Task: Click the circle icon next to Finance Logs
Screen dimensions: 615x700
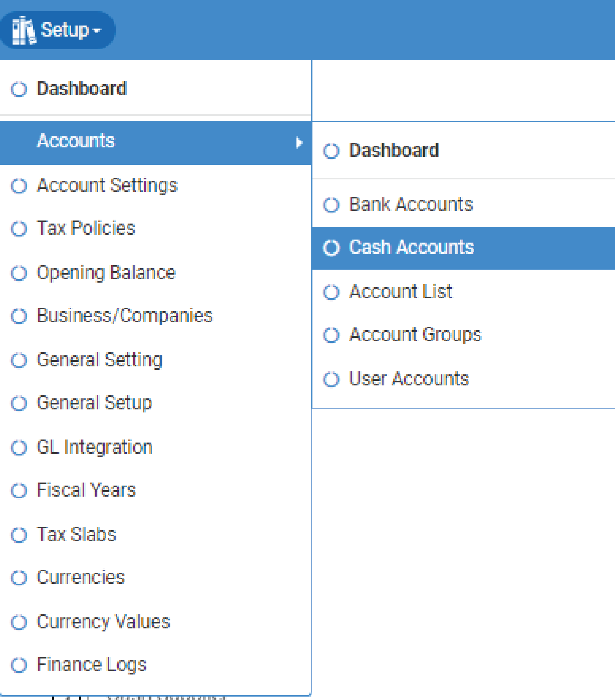Action: point(19,665)
